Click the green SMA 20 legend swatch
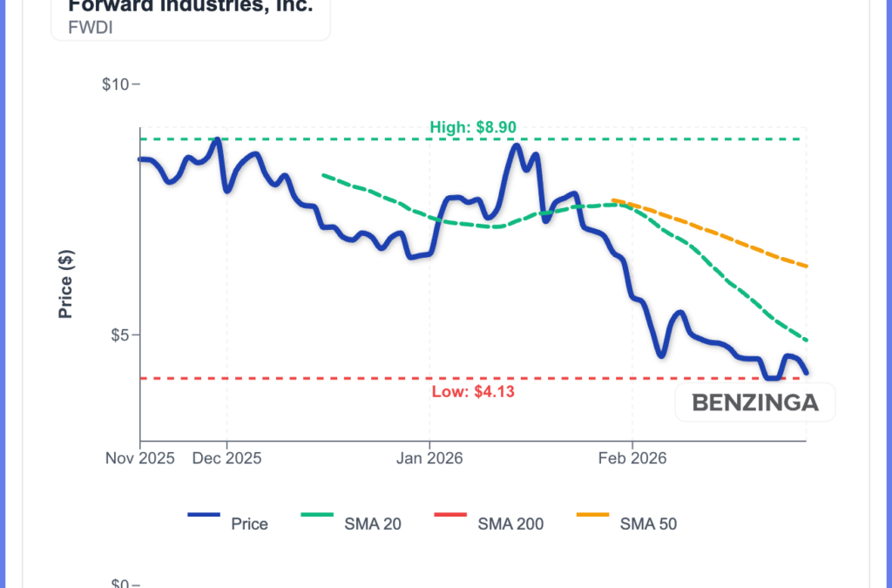The image size is (892, 588). point(318,516)
